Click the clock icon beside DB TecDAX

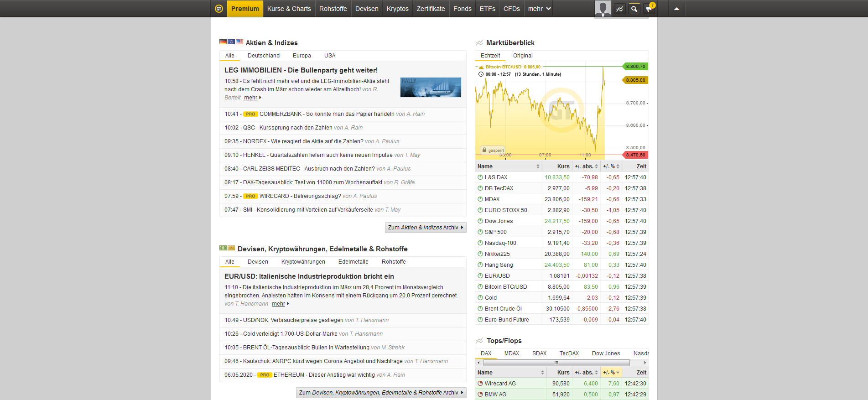point(480,188)
